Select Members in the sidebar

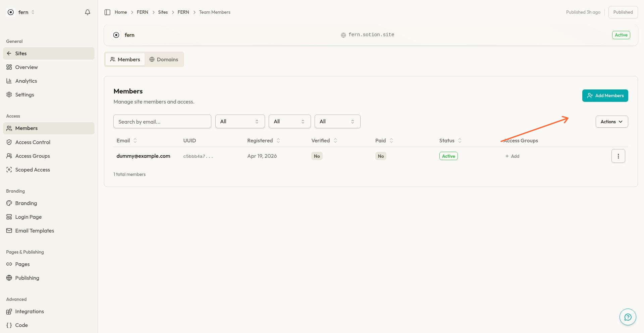coord(49,128)
